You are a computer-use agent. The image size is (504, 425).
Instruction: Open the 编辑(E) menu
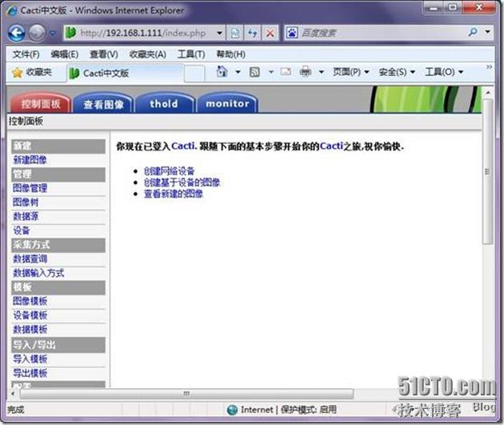tap(64, 54)
